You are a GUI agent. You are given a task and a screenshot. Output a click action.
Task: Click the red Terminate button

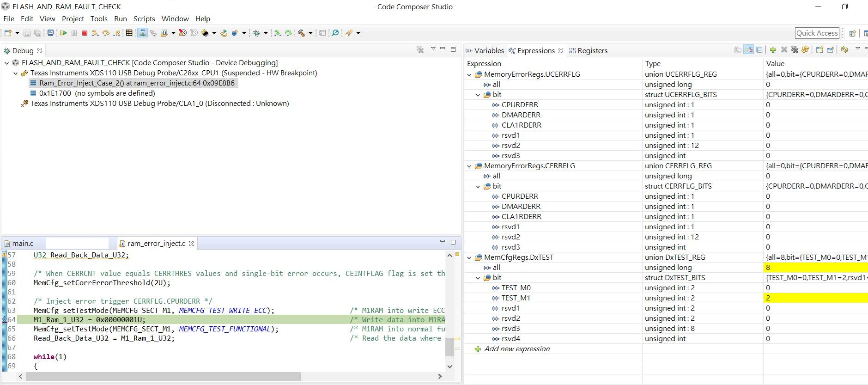tap(85, 33)
